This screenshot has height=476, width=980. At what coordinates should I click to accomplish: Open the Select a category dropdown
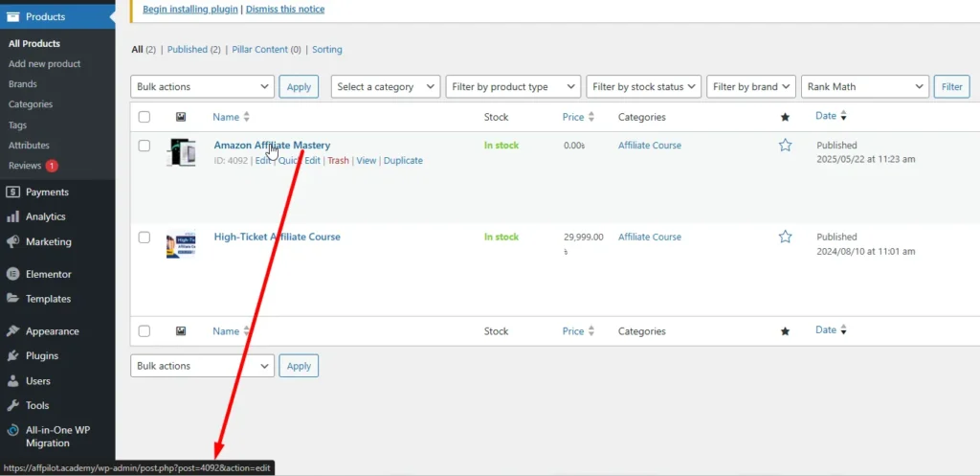click(x=386, y=87)
